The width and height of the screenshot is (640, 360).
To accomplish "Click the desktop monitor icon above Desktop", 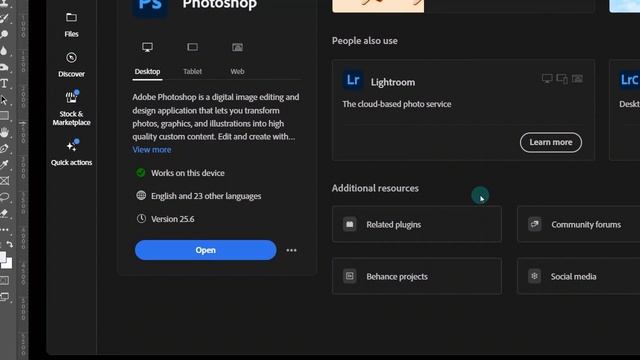I will pyautogui.click(x=147, y=47).
